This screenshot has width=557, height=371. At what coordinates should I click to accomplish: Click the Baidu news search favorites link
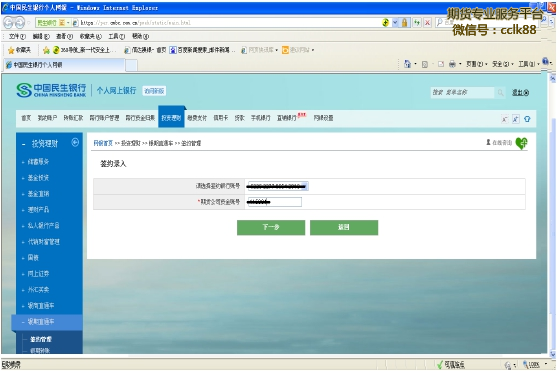point(201,50)
